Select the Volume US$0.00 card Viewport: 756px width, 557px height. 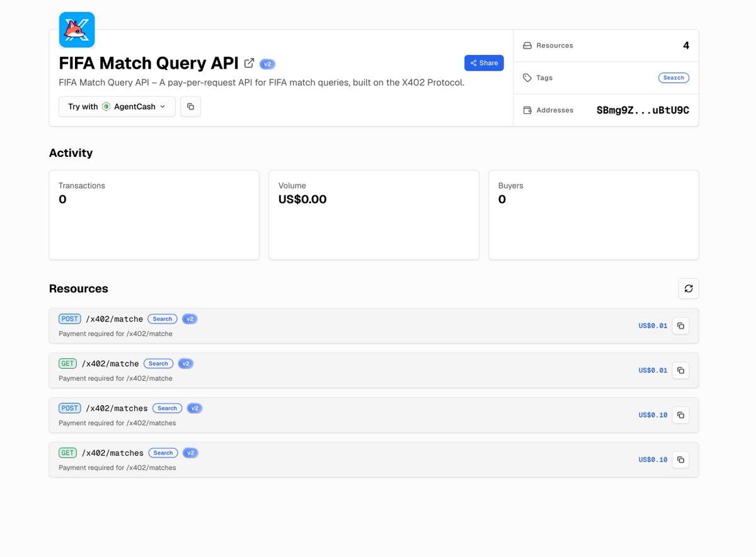point(374,215)
